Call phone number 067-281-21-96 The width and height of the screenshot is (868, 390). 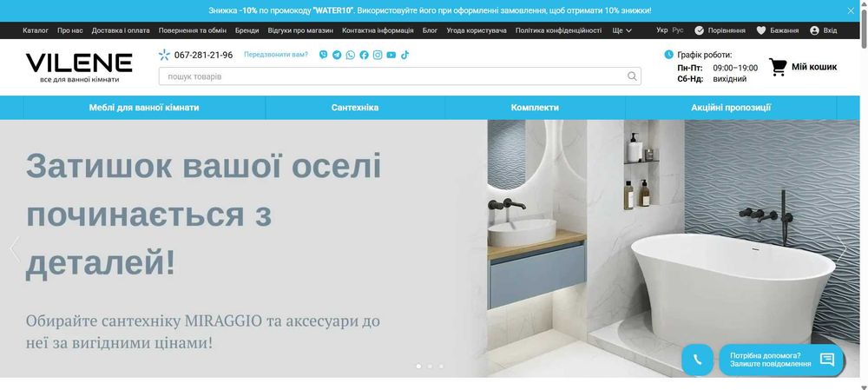tap(203, 55)
